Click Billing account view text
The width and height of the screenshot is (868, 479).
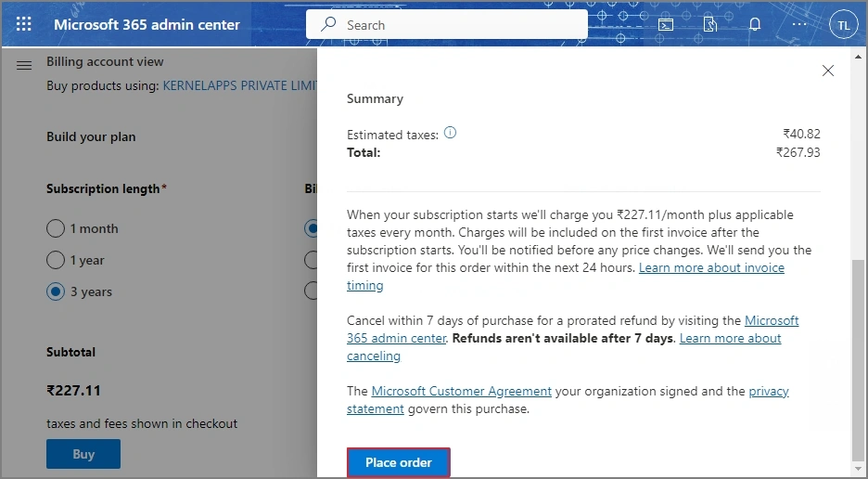[x=105, y=61]
